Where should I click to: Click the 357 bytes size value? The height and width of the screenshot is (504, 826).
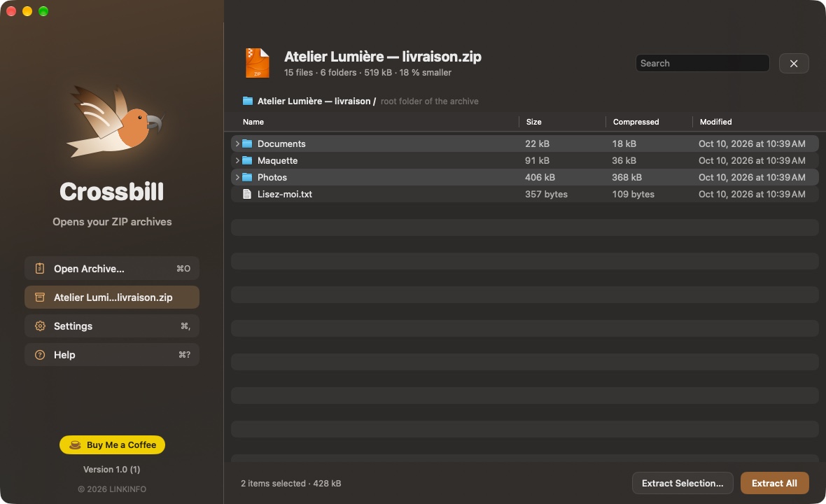[x=546, y=195]
